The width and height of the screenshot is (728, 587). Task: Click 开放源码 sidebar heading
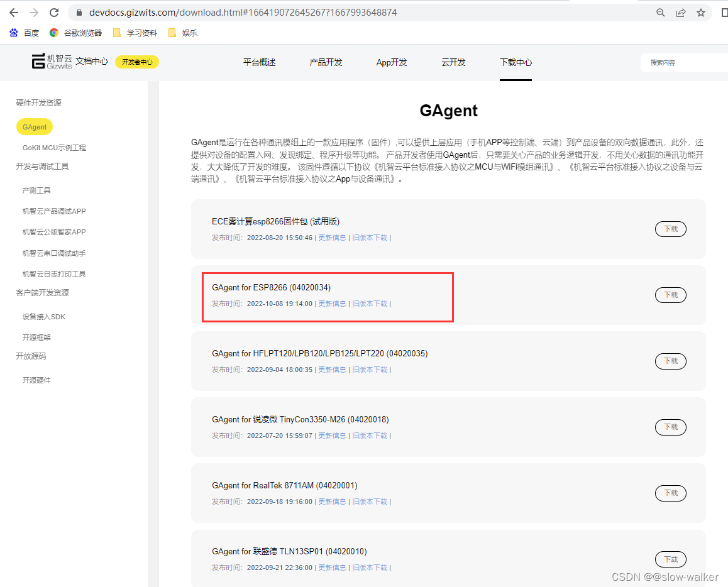click(x=31, y=356)
